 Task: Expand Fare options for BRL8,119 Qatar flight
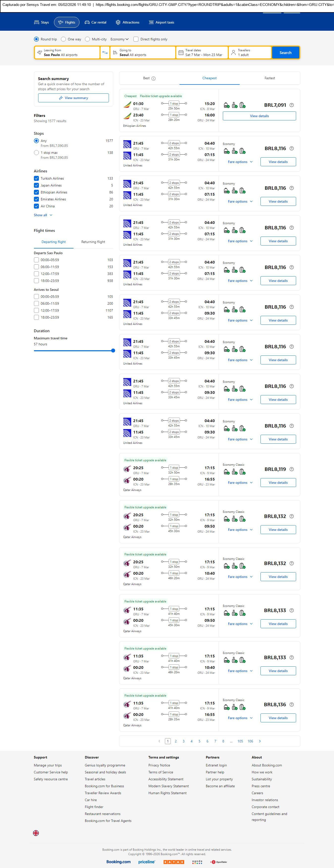click(240, 483)
